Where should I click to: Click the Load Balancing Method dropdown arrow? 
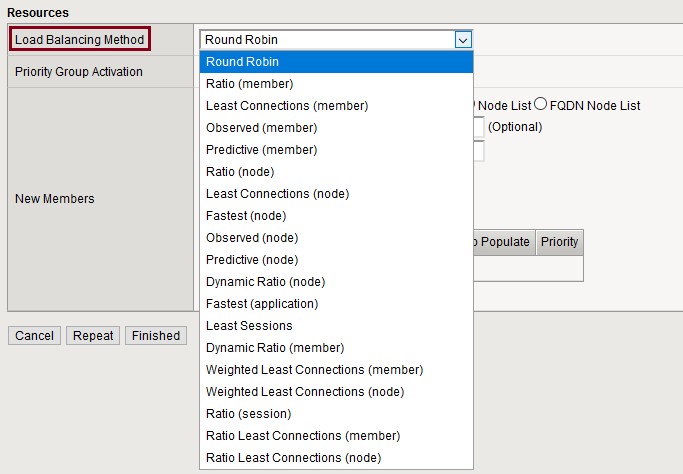463,40
